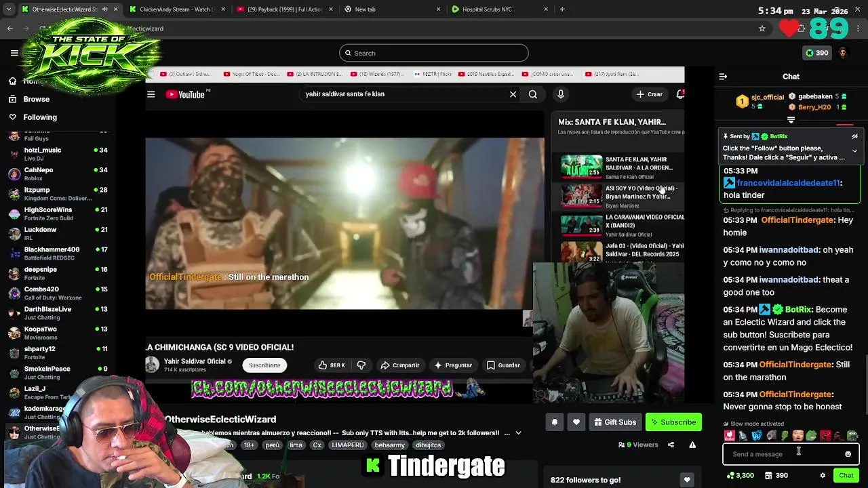Open chat settings gear icon
This screenshot has width=868, height=488.
pyautogui.click(x=823, y=476)
